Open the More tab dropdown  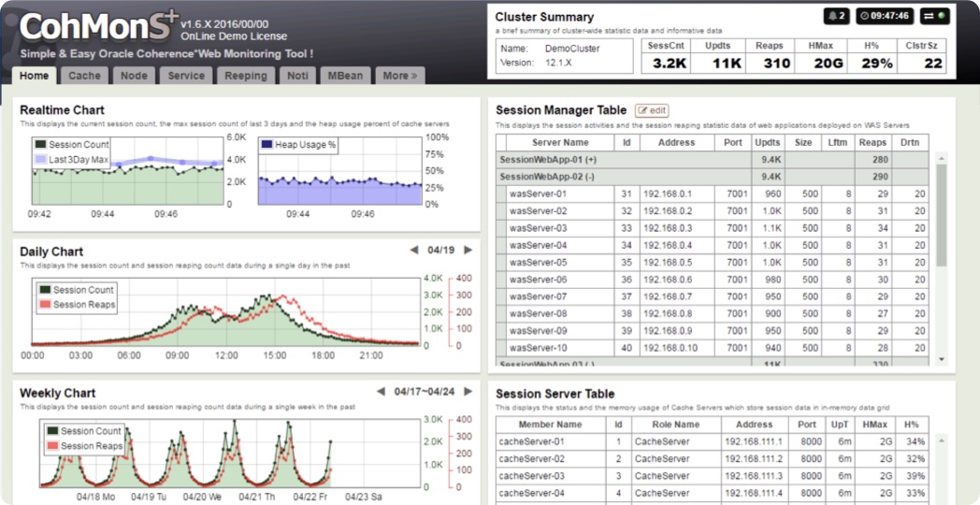click(399, 76)
